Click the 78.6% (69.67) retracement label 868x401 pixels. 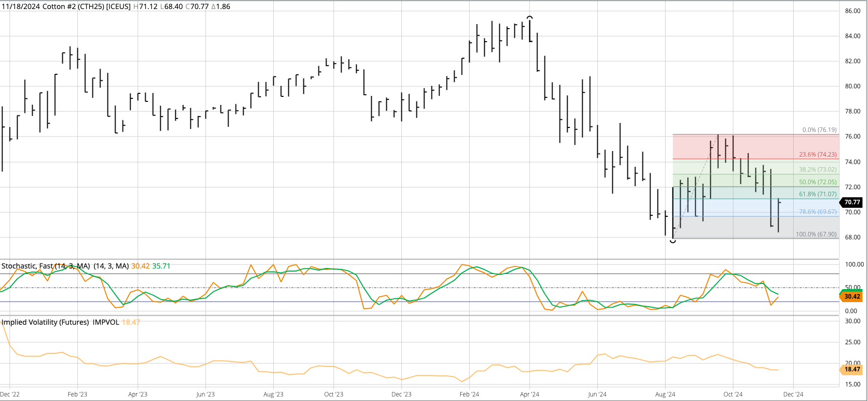tap(818, 212)
